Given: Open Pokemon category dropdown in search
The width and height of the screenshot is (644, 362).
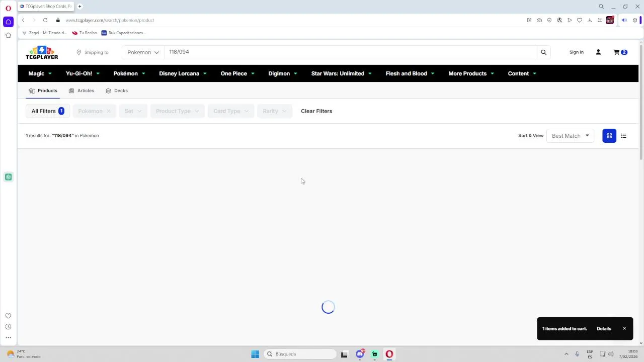Looking at the screenshot, I should (143, 52).
